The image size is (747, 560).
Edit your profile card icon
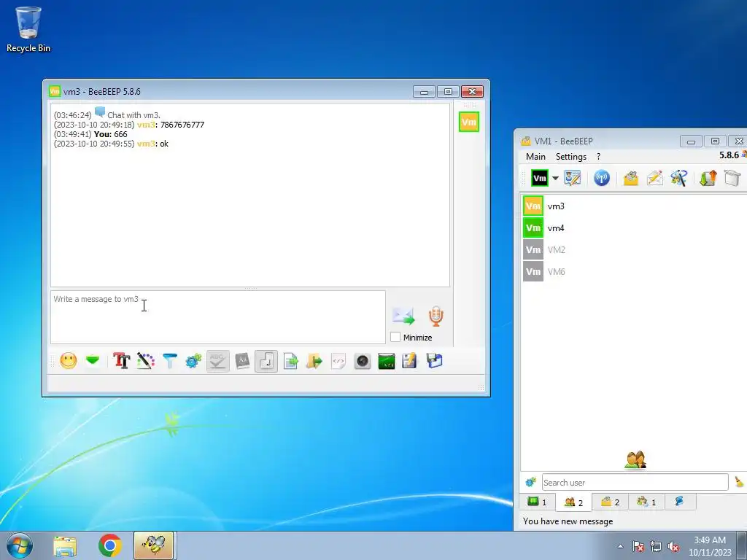(x=573, y=179)
